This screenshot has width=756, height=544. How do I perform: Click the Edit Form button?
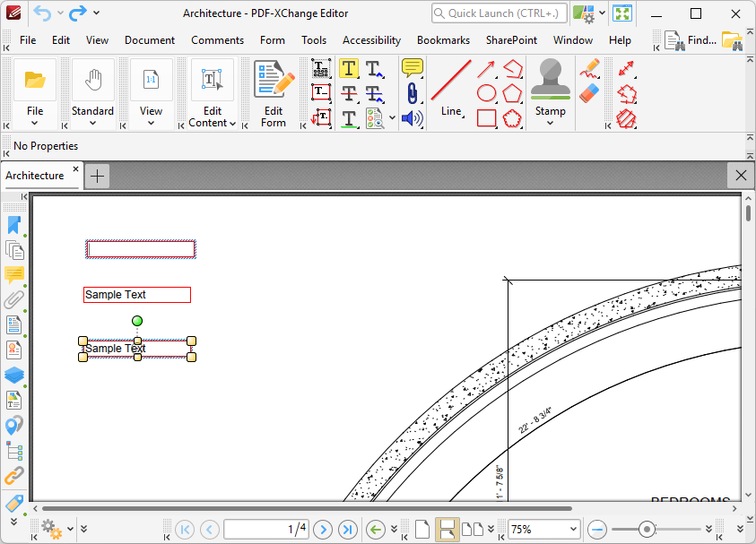pos(274,94)
